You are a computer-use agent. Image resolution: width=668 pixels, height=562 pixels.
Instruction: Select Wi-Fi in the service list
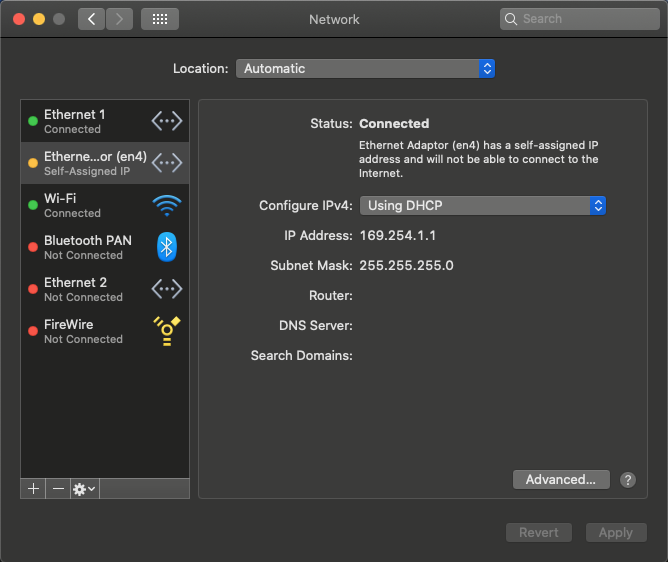click(105, 205)
